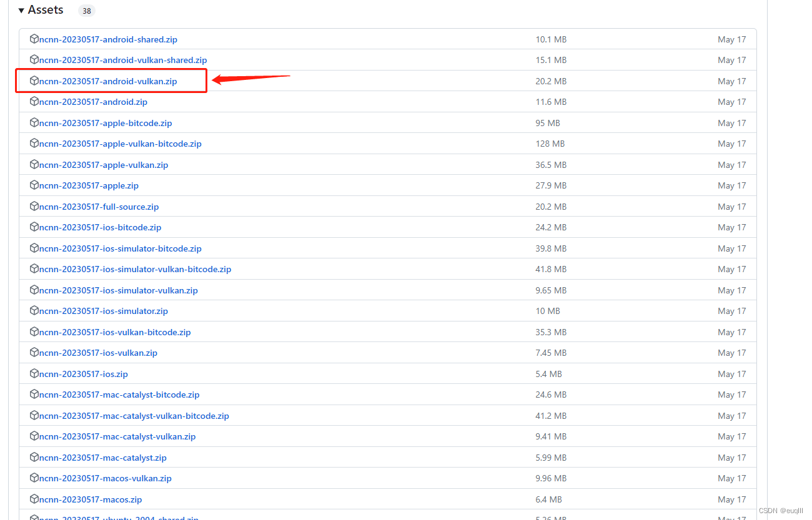Screen dimensions: 812x520
Task: Download ncnn-20230517-ios-simulator-vulkan.zip
Action: pyautogui.click(x=118, y=290)
